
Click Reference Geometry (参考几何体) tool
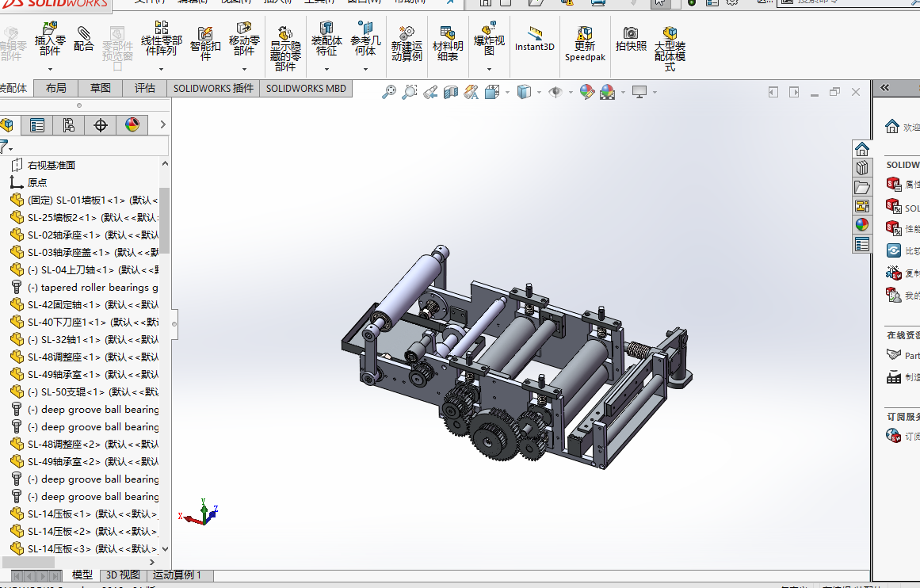[365, 39]
